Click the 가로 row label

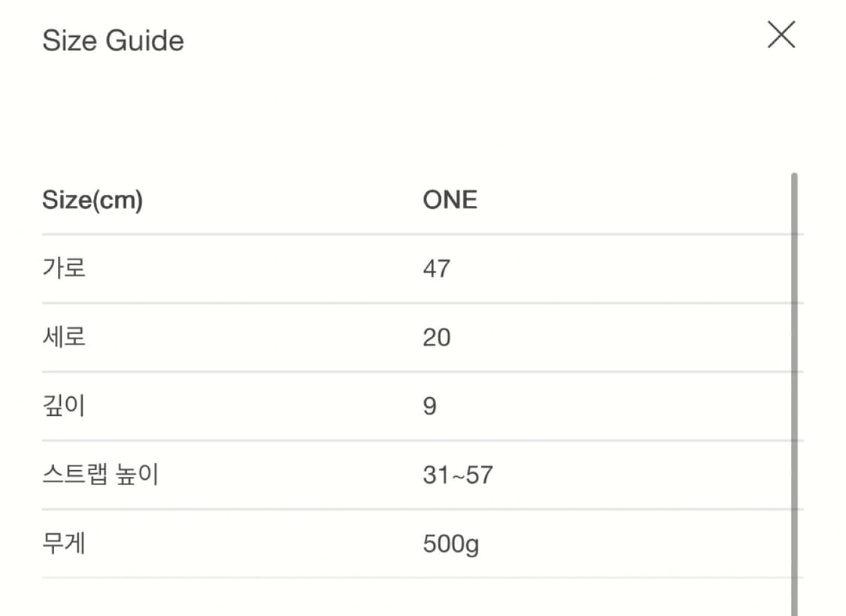[64, 268]
